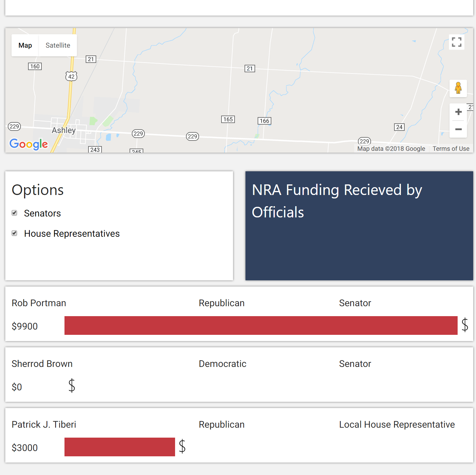This screenshot has width=476, height=475.
Task: Click the dollar icon beside Rob Portman's bar
Action: 465,325
